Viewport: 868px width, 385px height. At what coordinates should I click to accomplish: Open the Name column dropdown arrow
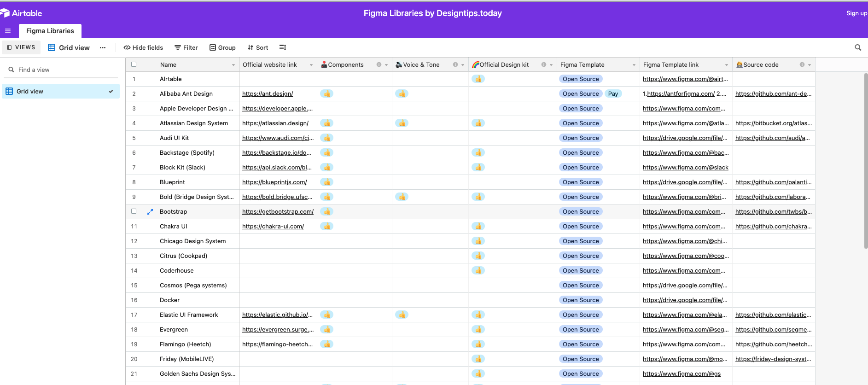tap(233, 65)
